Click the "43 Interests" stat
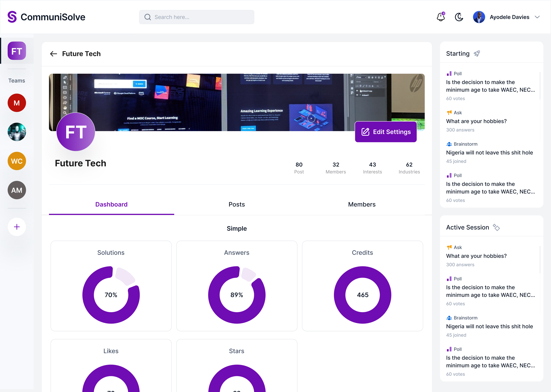This screenshot has height=392, width=551. (x=372, y=168)
